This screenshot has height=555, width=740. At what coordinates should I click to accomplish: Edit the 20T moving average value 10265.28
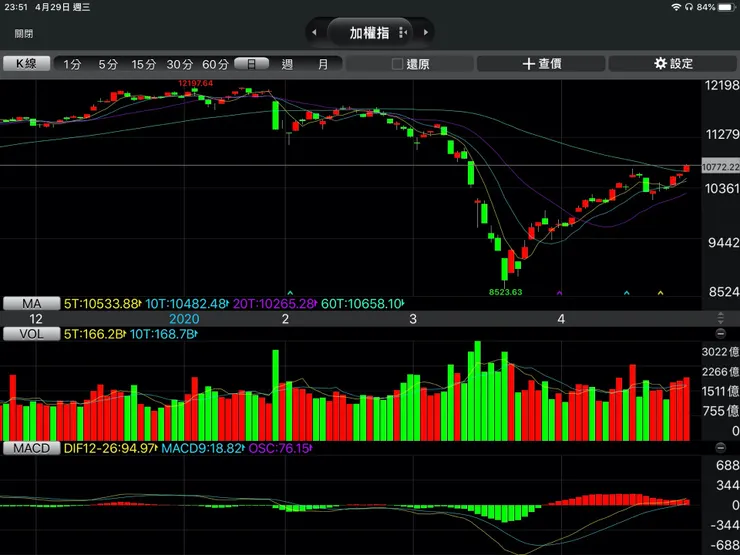pyautogui.click(x=275, y=303)
